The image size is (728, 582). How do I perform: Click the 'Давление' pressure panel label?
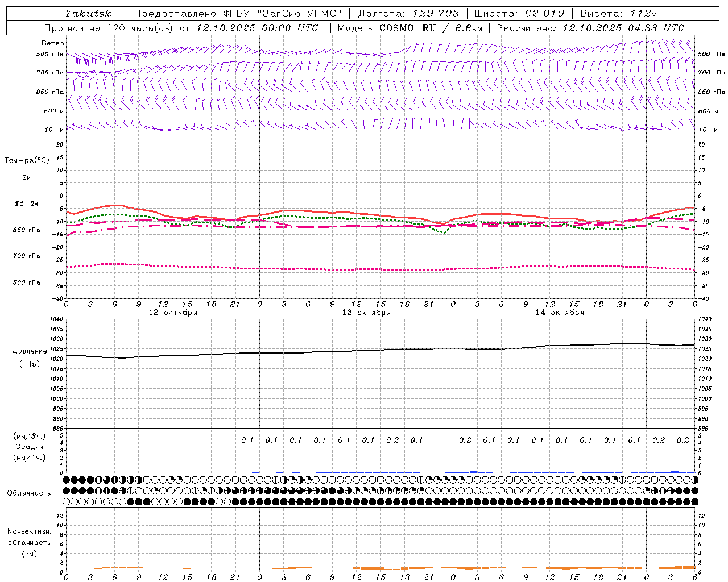(x=30, y=351)
